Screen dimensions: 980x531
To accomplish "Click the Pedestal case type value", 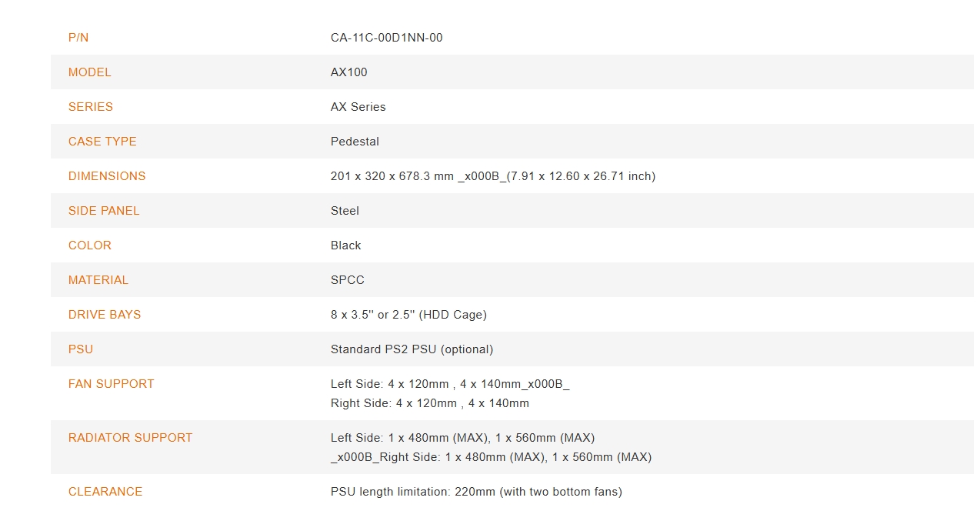I will coord(355,142).
